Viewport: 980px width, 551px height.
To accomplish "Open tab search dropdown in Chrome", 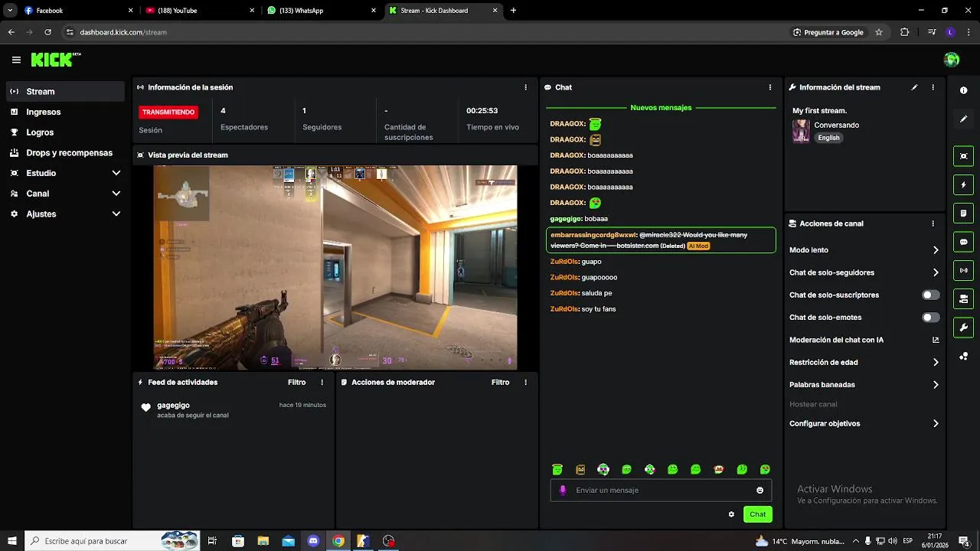I will (10, 11).
